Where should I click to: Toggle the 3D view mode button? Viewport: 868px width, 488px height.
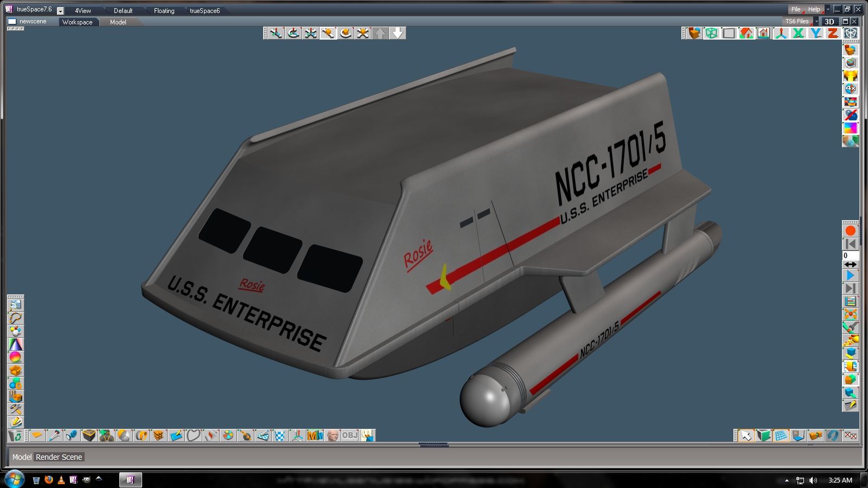tap(829, 22)
